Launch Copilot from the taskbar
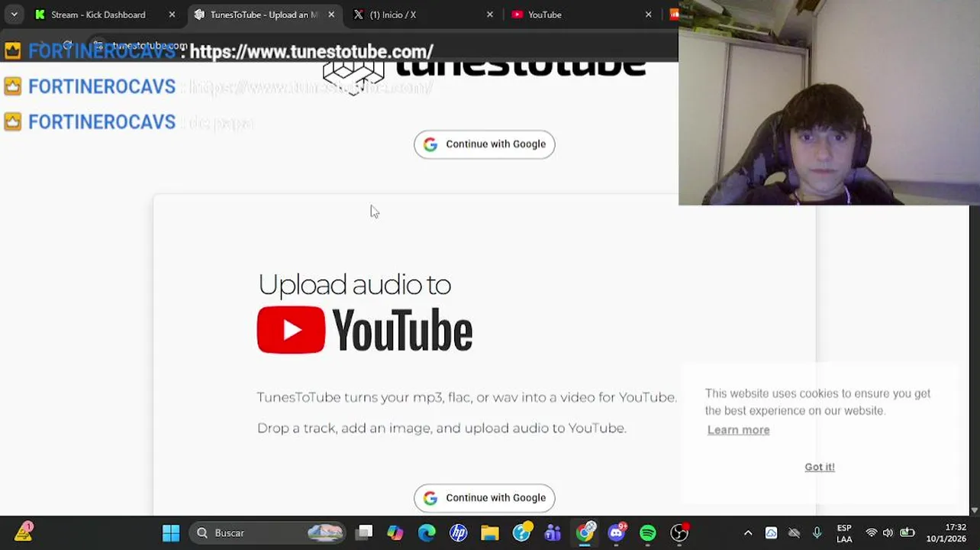Screen dimensions: 980x550 (395, 532)
